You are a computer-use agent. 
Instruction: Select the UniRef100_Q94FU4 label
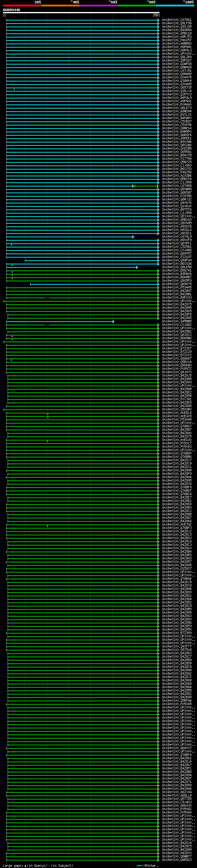pyautogui.click(x=177, y=260)
